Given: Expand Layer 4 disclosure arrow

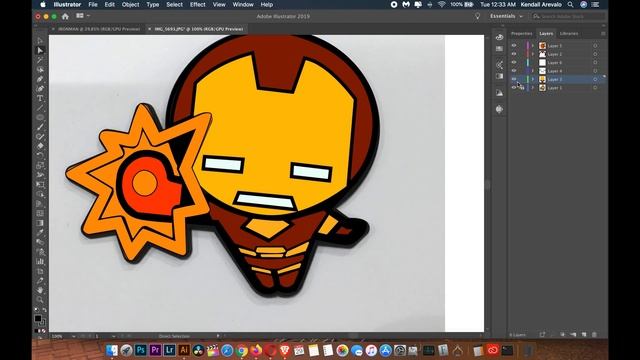Looking at the screenshot, I should [x=533, y=71].
